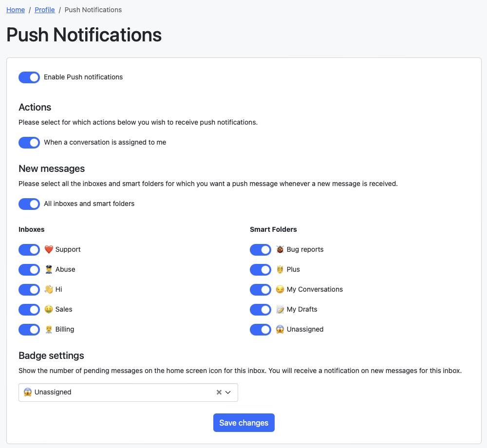487x448 pixels.
Task: Click the heart icon beside Support
Action: [x=49, y=250]
